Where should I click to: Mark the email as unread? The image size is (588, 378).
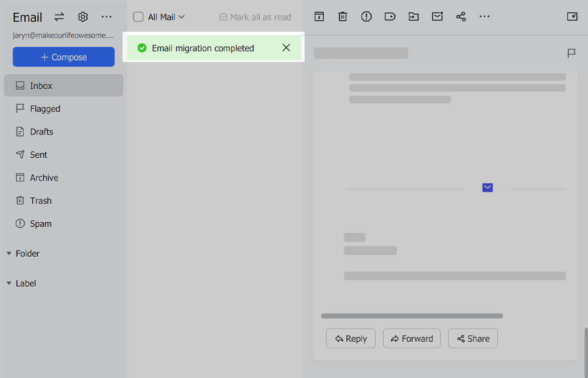click(x=437, y=16)
